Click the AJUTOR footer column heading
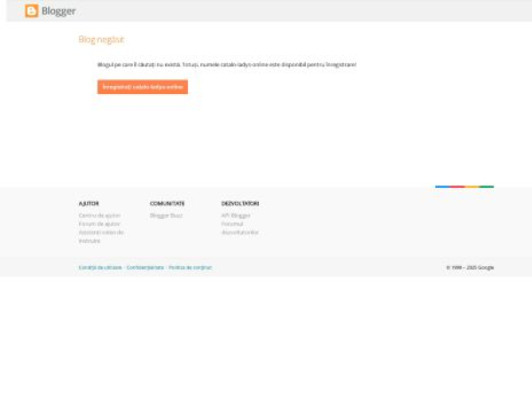 click(x=89, y=203)
